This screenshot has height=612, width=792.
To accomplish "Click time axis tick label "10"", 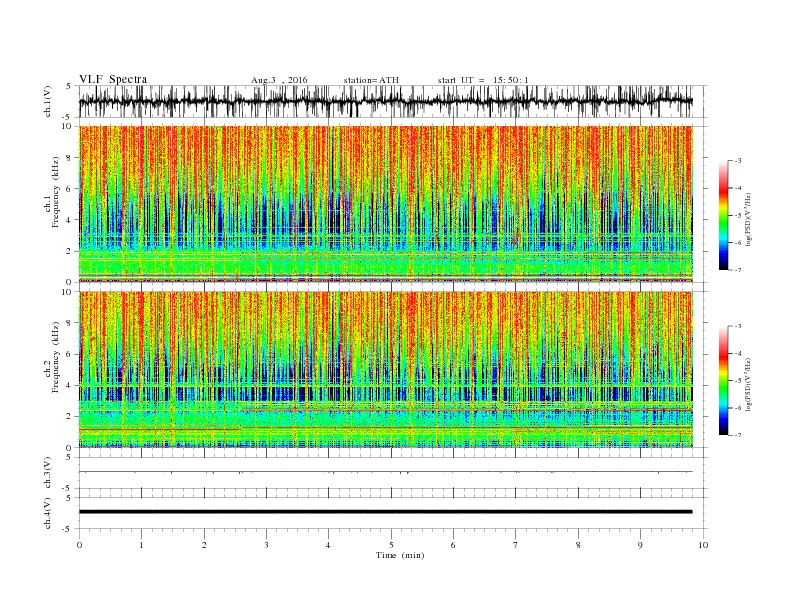I will click(x=703, y=545).
